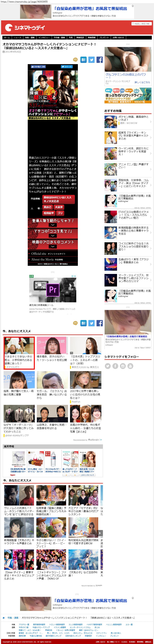This screenshot has height=644, width=154.
Task: Click Twitter icon under シネマトゥデイをフォロー
Action: [x=108, y=366]
